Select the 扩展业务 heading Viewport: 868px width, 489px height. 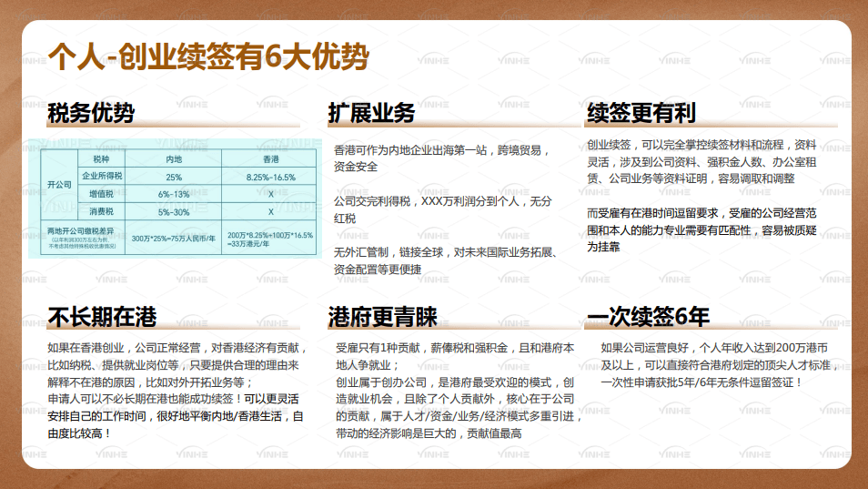(x=371, y=114)
